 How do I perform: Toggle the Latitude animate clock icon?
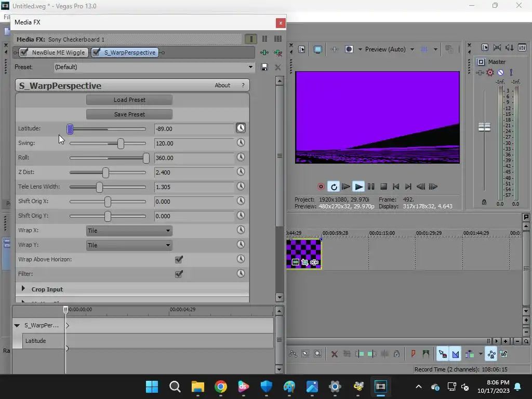(x=241, y=128)
